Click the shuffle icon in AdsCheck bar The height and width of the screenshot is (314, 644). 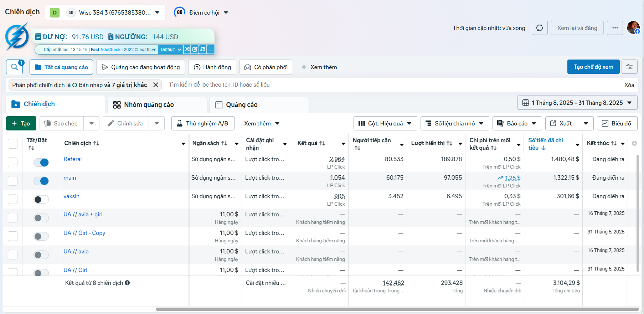[x=187, y=49]
